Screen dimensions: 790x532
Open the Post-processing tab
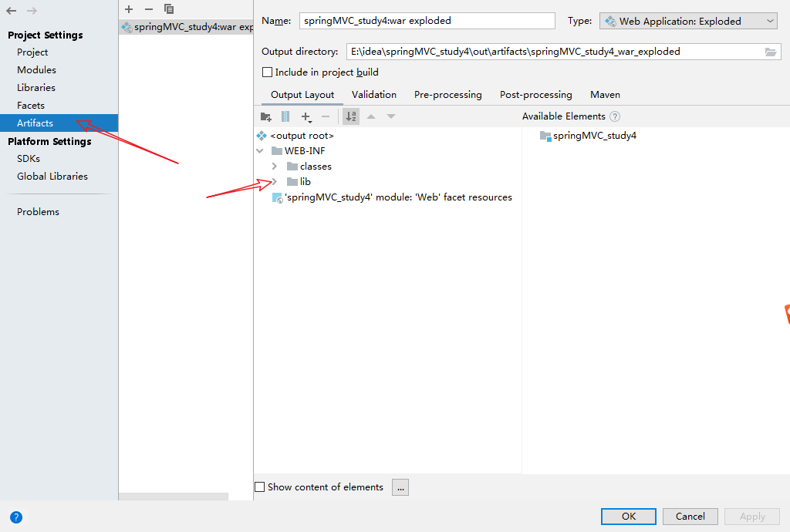[x=535, y=94]
